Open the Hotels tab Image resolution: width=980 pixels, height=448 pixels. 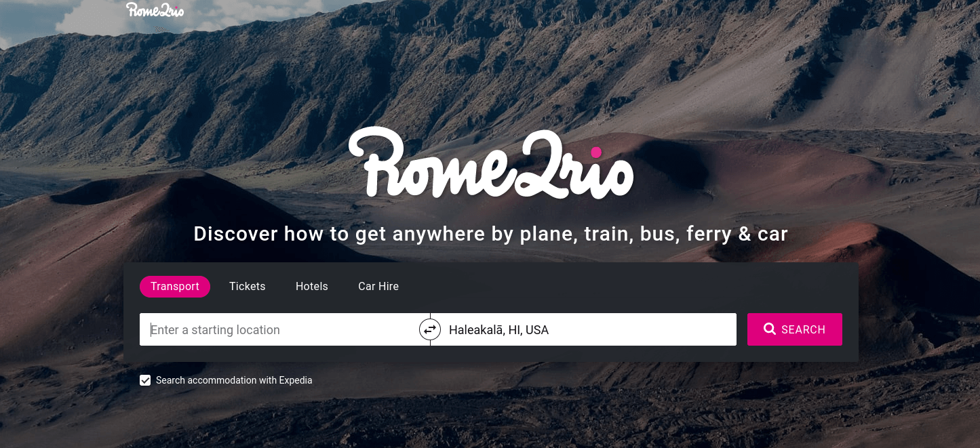312,287
